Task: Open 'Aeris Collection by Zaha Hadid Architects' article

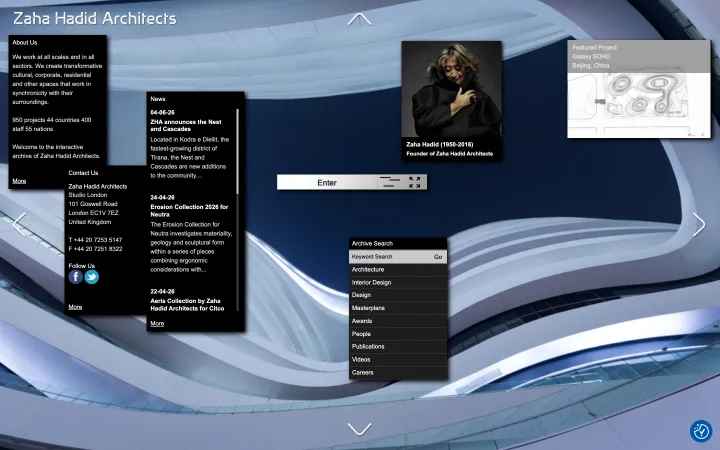Action: (187, 304)
